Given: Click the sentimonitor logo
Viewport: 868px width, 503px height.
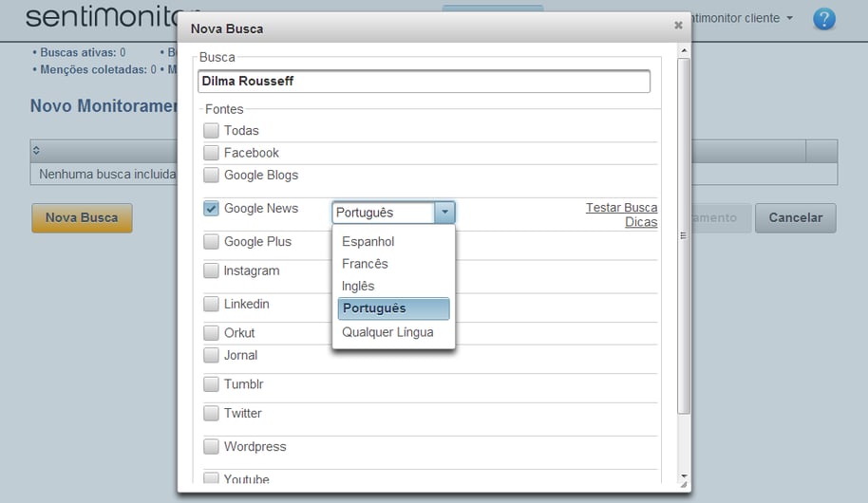Looking at the screenshot, I should 102,16.
